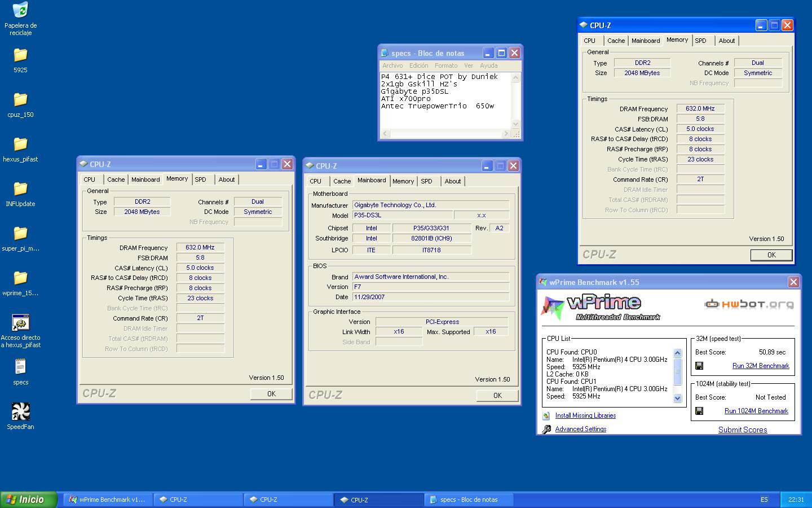The image size is (812, 508).
Task: Open specs - Bloc de notas taskbar button
Action: (469, 500)
